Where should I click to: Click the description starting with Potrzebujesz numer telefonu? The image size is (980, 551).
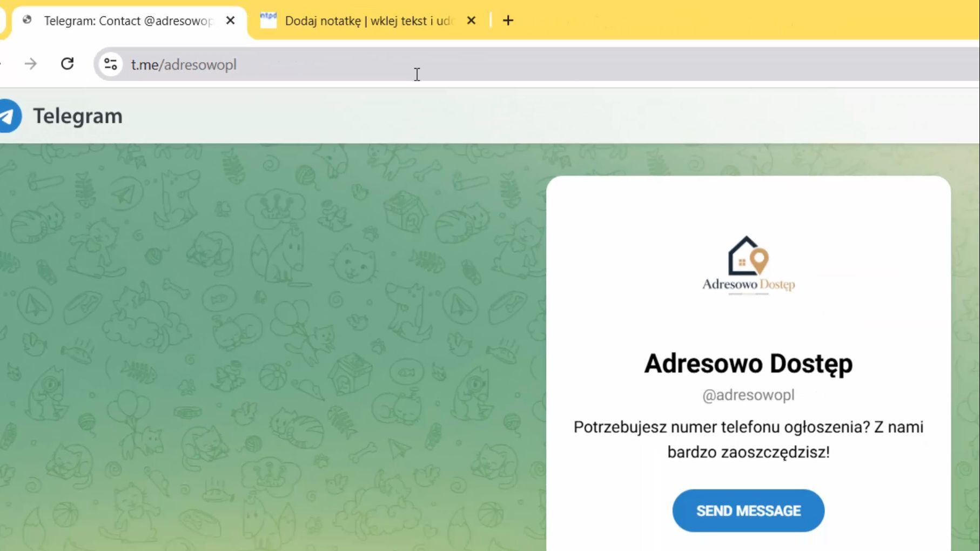tap(748, 439)
